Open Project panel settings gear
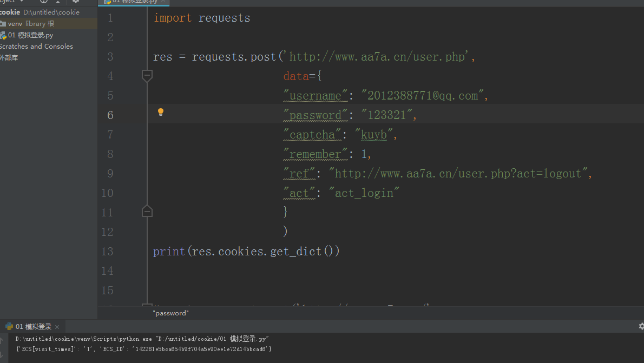 [76, 2]
